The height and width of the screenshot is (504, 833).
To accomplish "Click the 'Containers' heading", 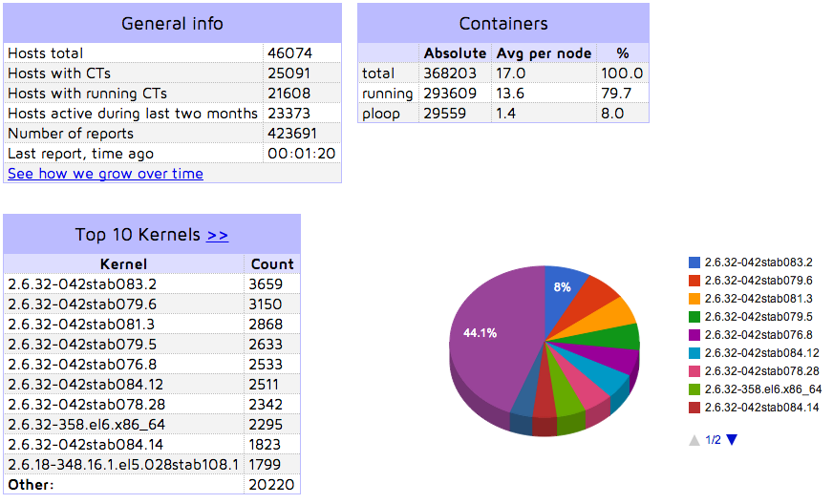I will pyautogui.click(x=503, y=23).
